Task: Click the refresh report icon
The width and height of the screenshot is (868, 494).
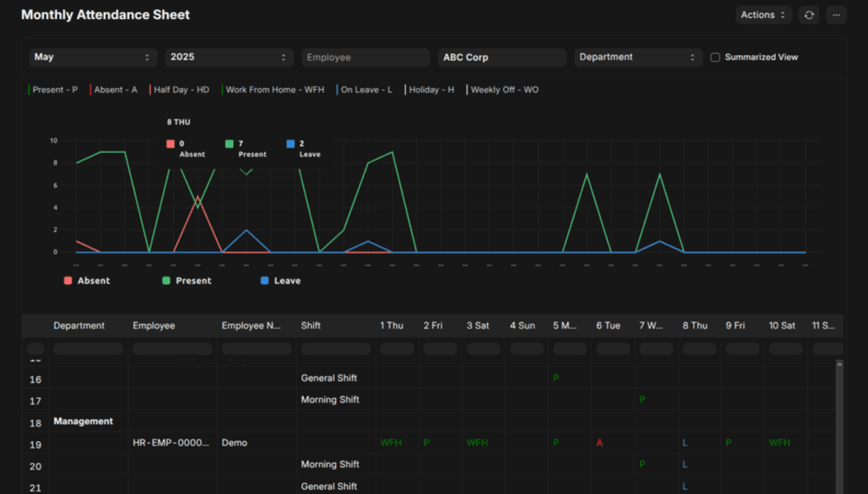Action: 809,15
